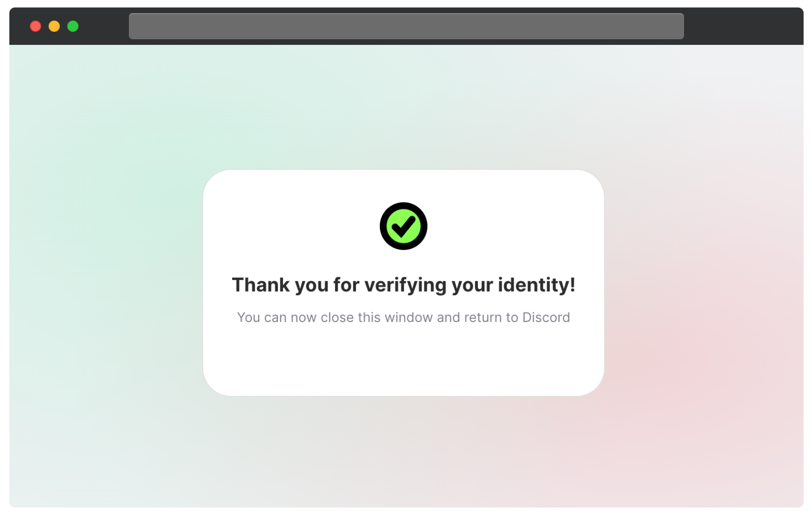Click the empty title bar area right of address bar

coord(743,26)
